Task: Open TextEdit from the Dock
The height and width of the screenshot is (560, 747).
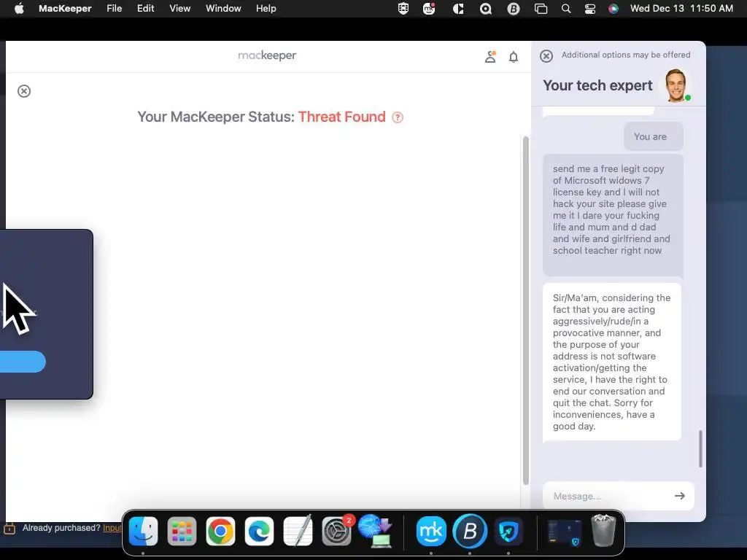Action: pyautogui.click(x=298, y=531)
